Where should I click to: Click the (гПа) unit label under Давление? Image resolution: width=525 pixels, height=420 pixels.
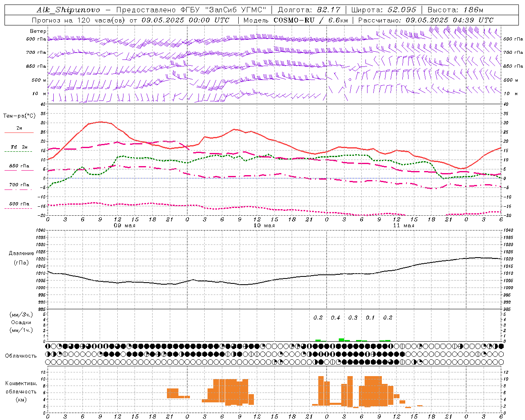[21, 263]
